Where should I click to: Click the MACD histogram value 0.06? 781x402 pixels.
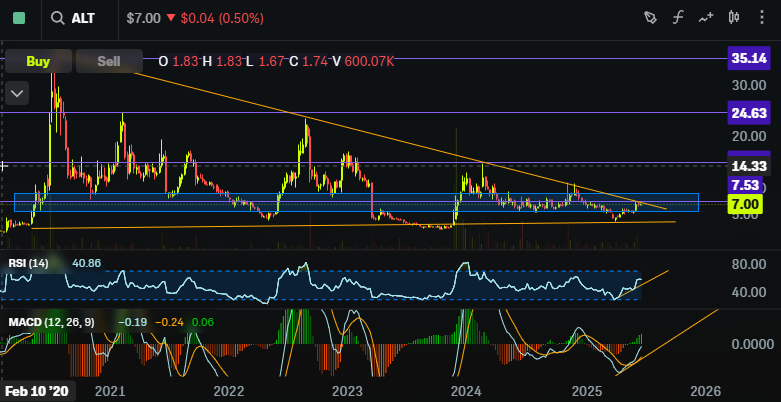[202, 322]
